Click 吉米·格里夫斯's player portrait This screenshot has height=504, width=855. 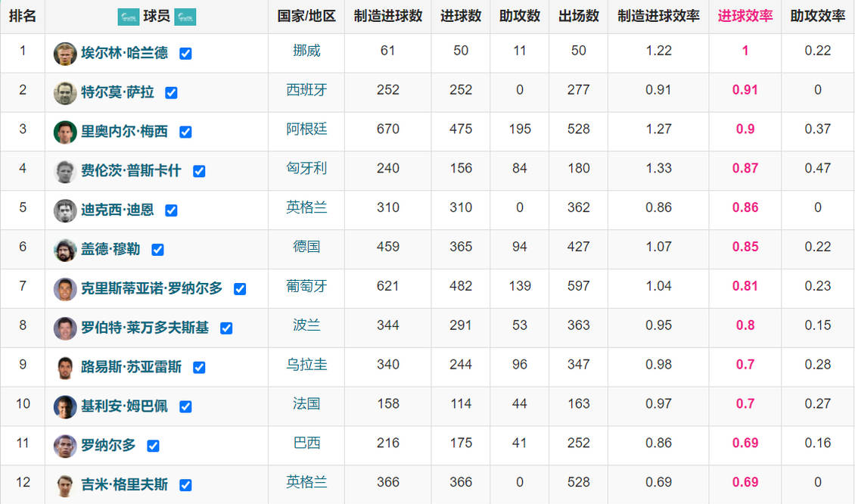[65, 485]
